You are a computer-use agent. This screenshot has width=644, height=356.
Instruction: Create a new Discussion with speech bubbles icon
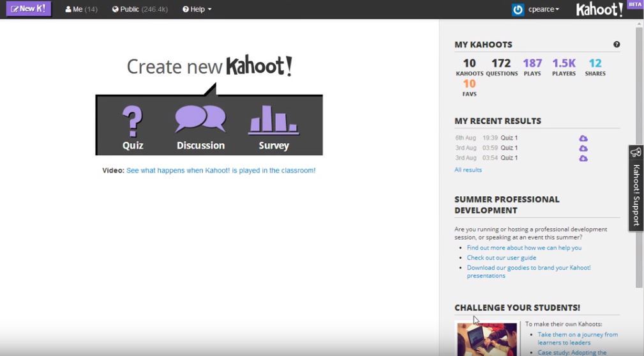click(x=200, y=127)
